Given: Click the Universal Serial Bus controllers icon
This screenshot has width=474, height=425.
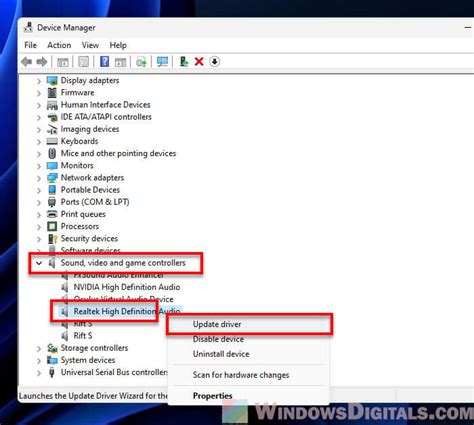Looking at the screenshot, I should (52, 373).
